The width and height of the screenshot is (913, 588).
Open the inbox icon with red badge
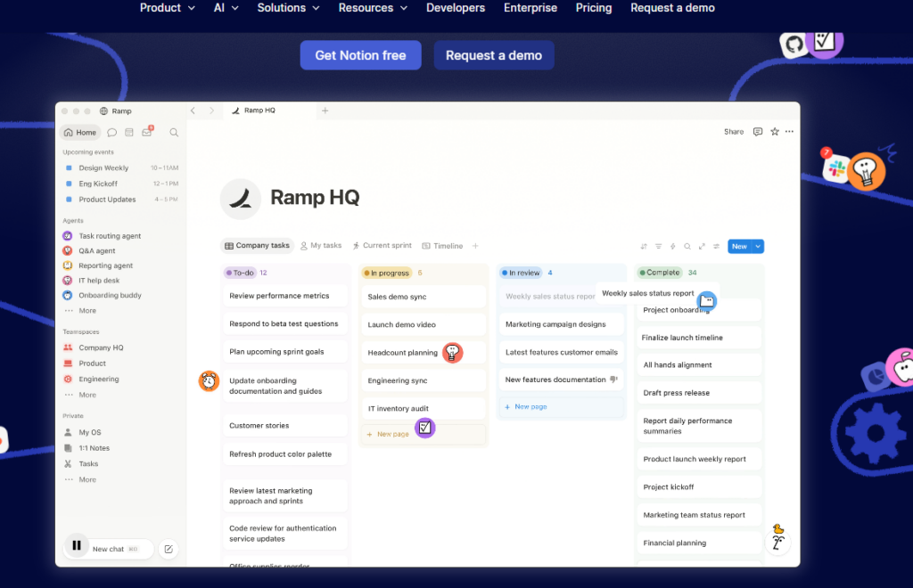pyautogui.click(x=147, y=132)
